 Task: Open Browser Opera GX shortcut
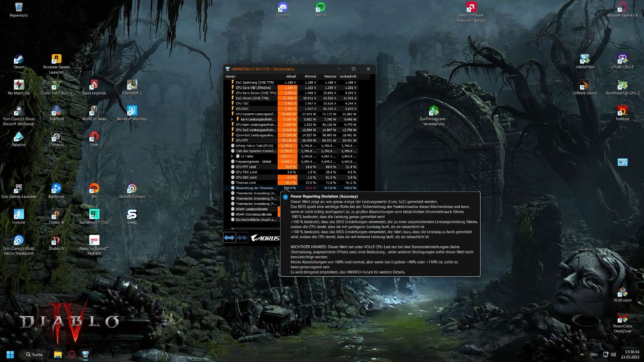(x=622, y=10)
